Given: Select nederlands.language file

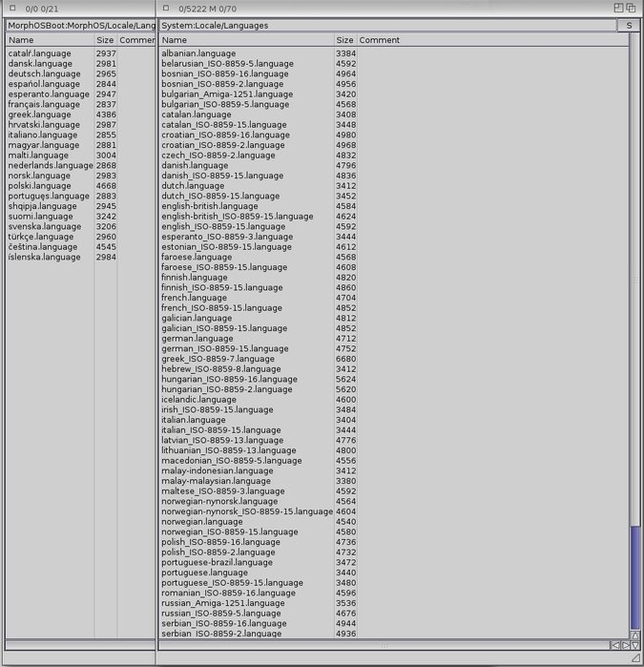Looking at the screenshot, I should pyautogui.click(x=51, y=165).
